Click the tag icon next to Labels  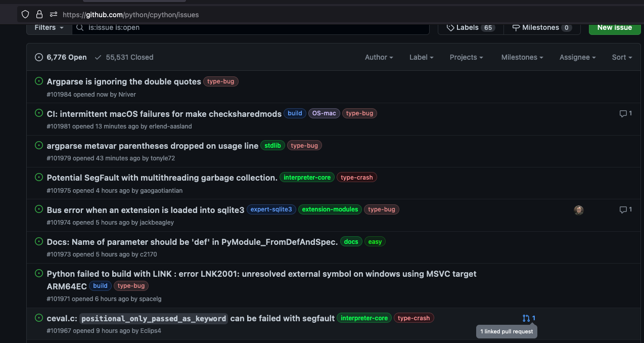point(450,27)
